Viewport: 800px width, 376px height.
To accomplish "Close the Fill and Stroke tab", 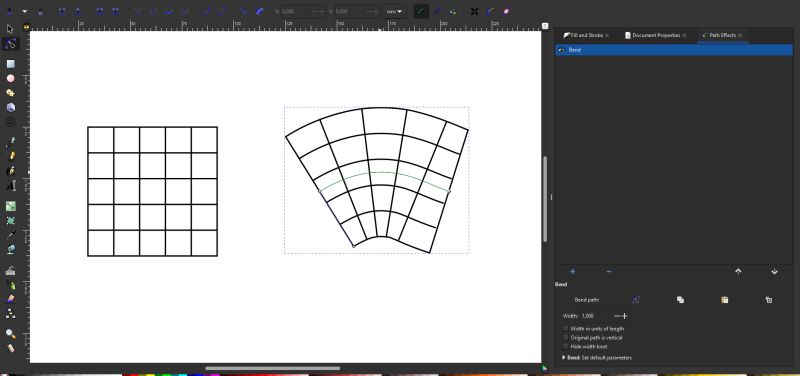I will pyautogui.click(x=607, y=35).
